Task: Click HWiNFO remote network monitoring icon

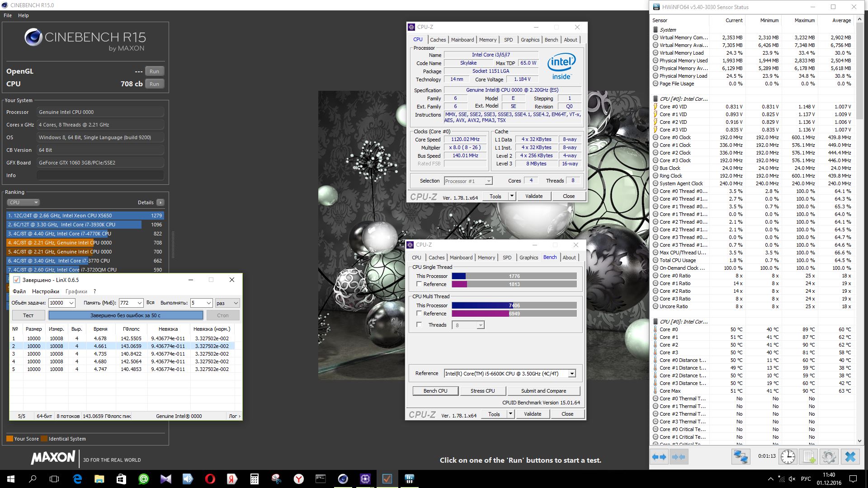Action: coord(740,457)
